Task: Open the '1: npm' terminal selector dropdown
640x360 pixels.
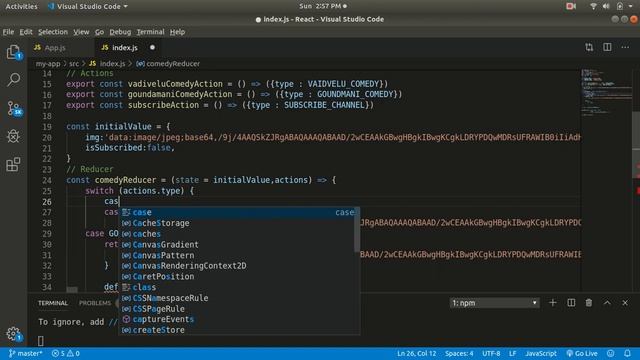Action: [x=494, y=303]
